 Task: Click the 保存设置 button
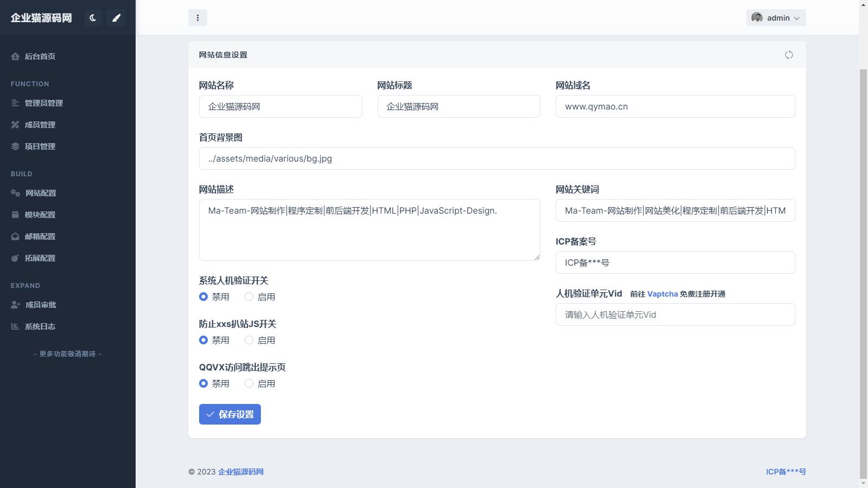pyautogui.click(x=230, y=414)
